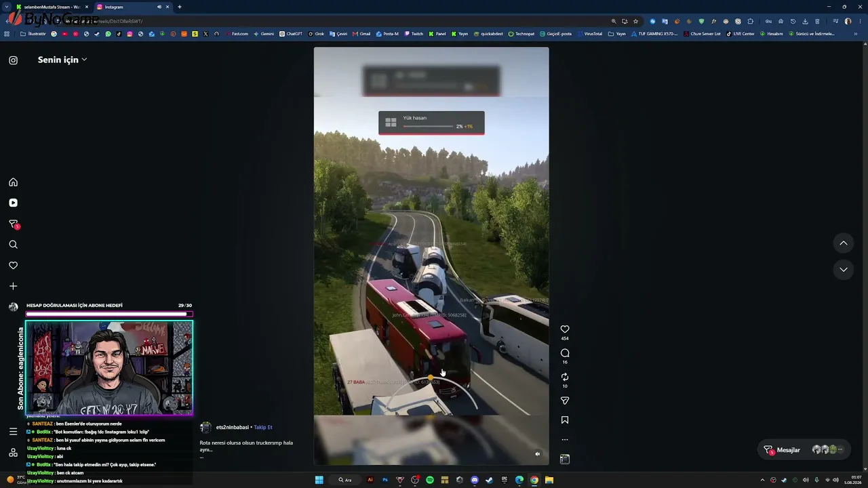The width and height of the screenshot is (868, 488).
Task: Like the reel with heart icon
Action: point(565,329)
